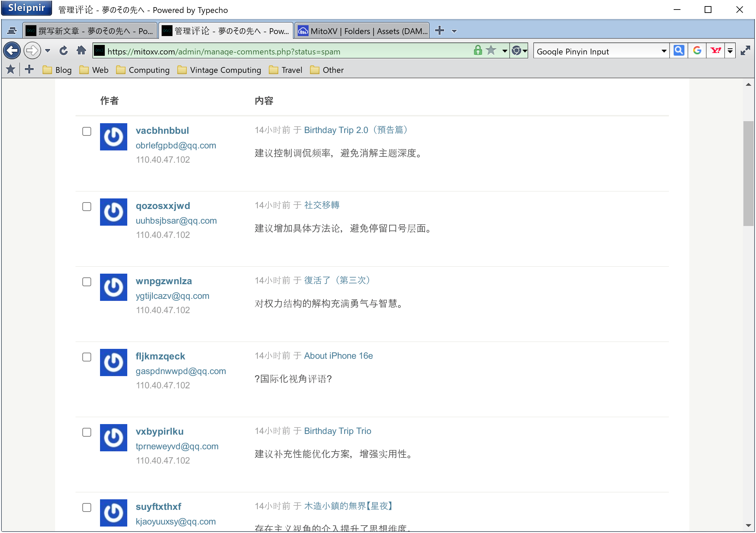Image resolution: width=756 pixels, height=533 pixels.
Task: Toggle fullscreen with the expand arrows icon
Action: pos(745,51)
